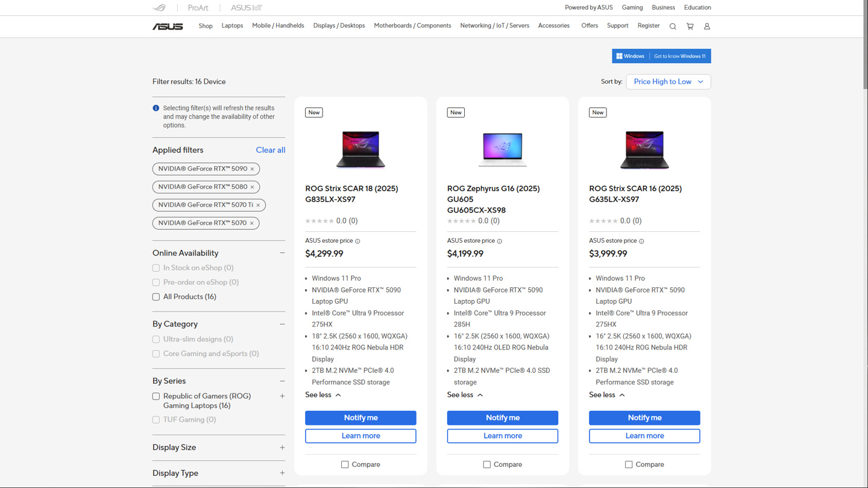Open the Sort by Price dropdown
The height and width of the screenshot is (488, 868).
[x=668, y=82]
